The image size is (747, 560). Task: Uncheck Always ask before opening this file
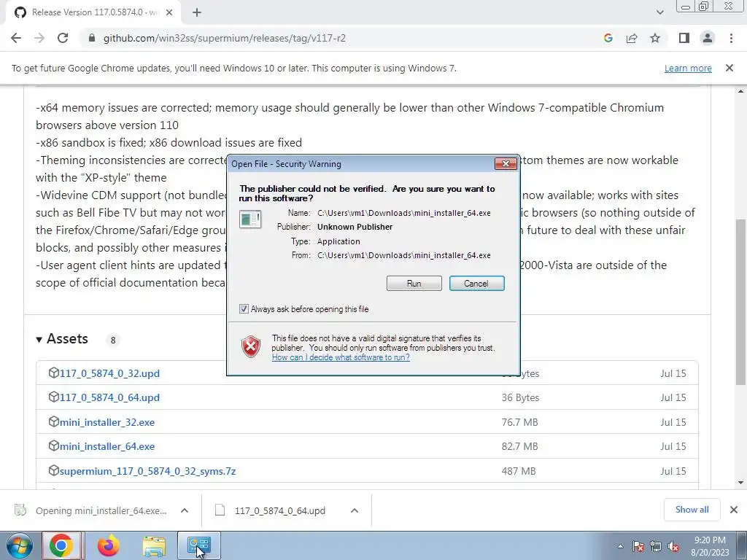click(244, 309)
